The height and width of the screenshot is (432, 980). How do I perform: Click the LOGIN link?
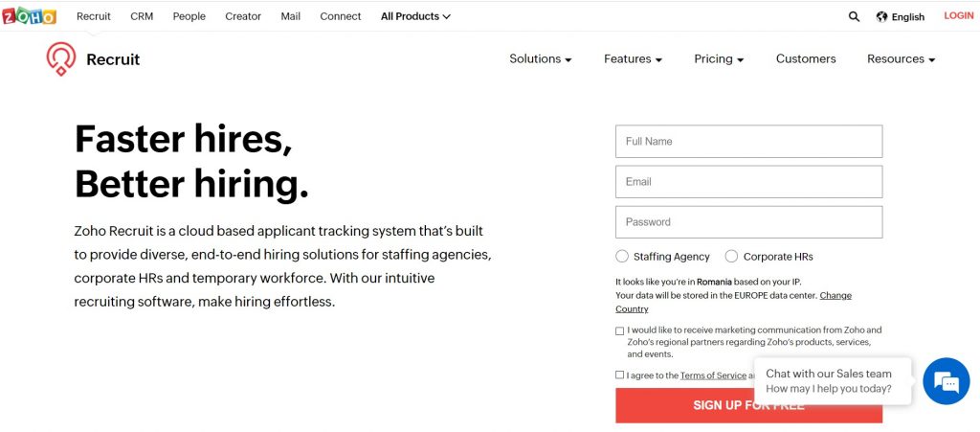click(x=958, y=16)
